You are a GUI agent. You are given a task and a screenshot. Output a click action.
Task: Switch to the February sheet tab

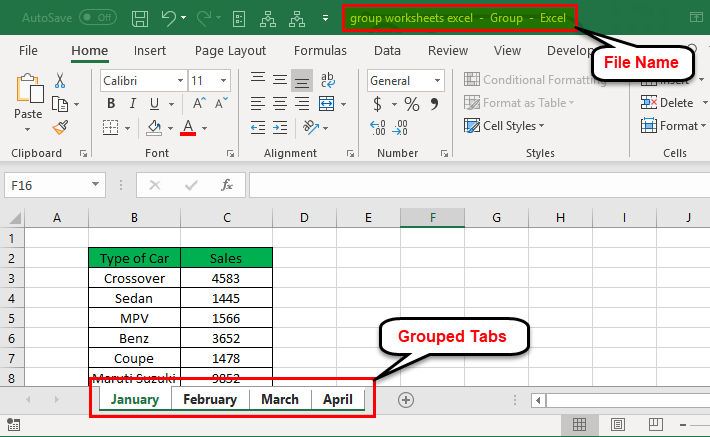click(x=210, y=399)
